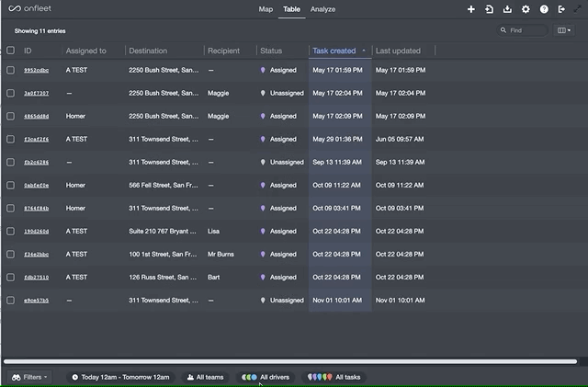Toggle fullscreen with the expand arrows icon
The width and height of the screenshot is (588, 387).
click(x=578, y=9)
